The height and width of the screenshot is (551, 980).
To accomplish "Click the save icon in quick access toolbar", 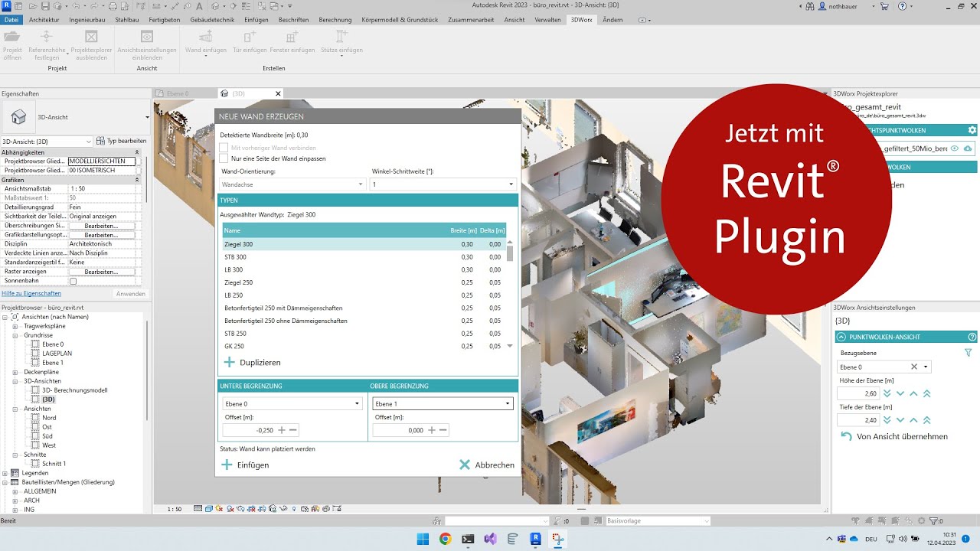I will (x=46, y=5).
